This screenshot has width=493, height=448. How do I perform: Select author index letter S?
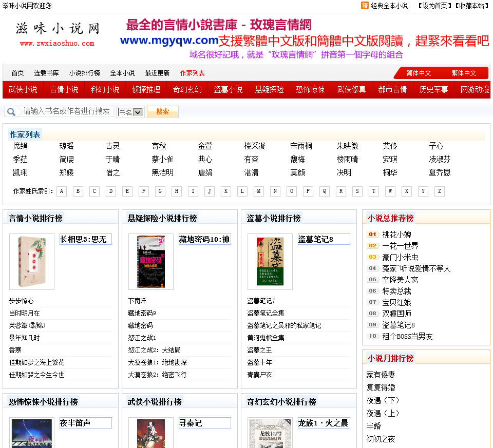357,191
